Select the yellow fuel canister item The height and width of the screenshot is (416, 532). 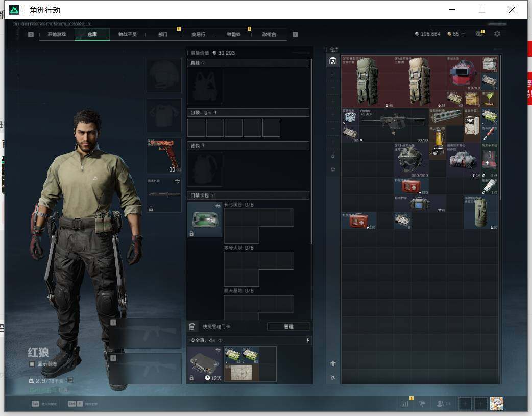(x=438, y=142)
